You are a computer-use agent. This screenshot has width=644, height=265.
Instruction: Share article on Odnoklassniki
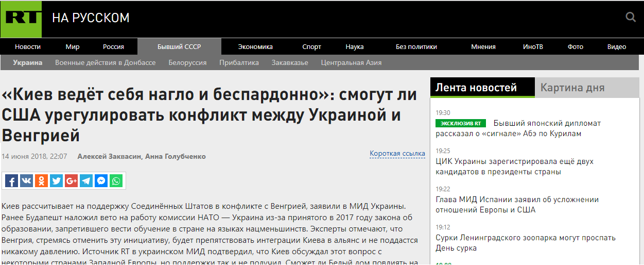[41, 180]
